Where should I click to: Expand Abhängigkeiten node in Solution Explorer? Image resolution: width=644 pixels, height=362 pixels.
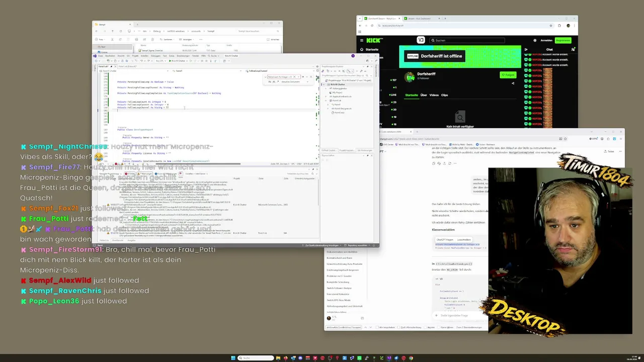pyautogui.click(x=326, y=88)
